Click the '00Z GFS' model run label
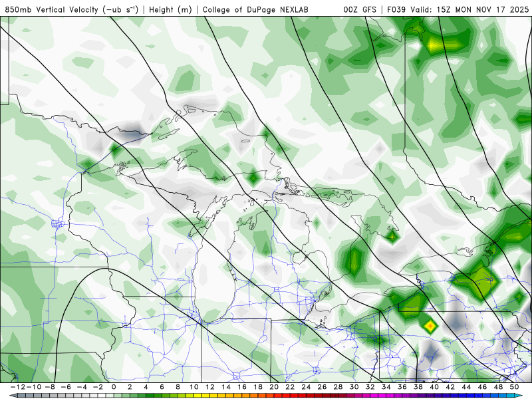Screen dimensions: 532x399 tap(360, 9)
